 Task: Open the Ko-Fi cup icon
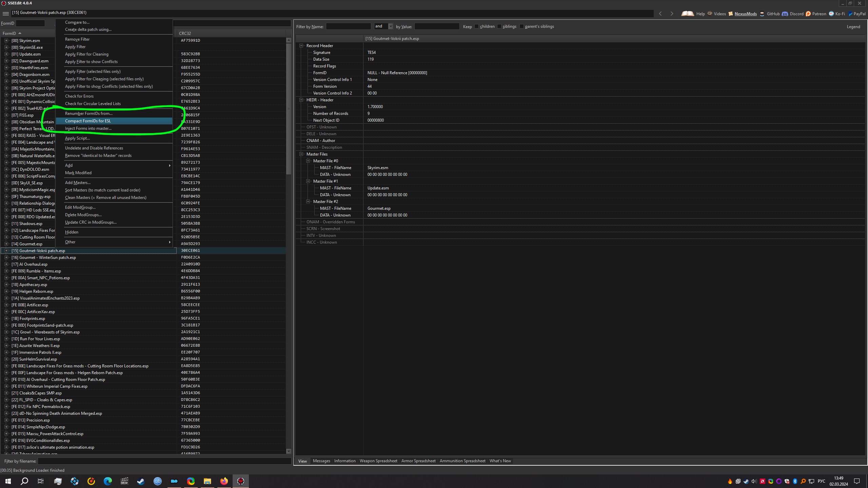[x=831, y=14]
